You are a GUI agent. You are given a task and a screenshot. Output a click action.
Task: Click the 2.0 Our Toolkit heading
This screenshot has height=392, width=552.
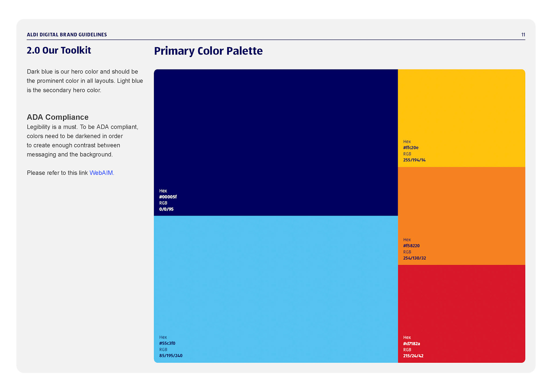59,51
